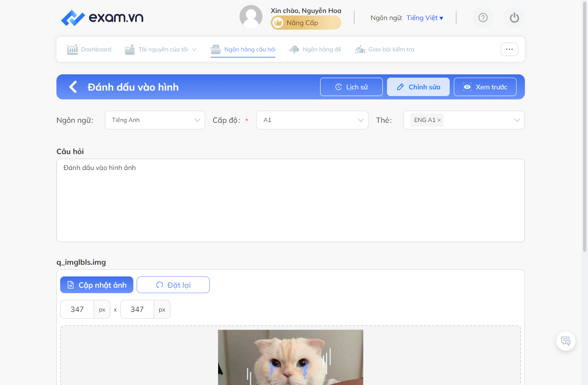Click the Đặt lại reset button
Viewport: 588px width, 385px height.
click(173, 285)
